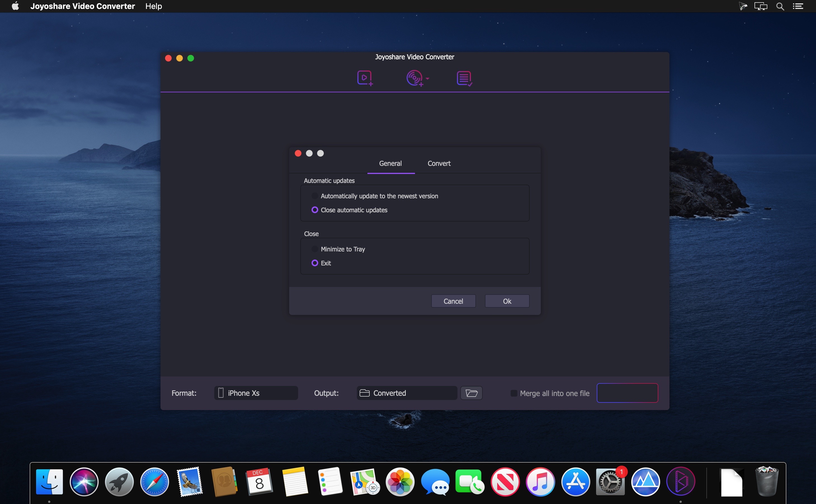Viewport: 816px width, 504px height.
Task: Open Launchpad from the Dock
Action: 119,482
